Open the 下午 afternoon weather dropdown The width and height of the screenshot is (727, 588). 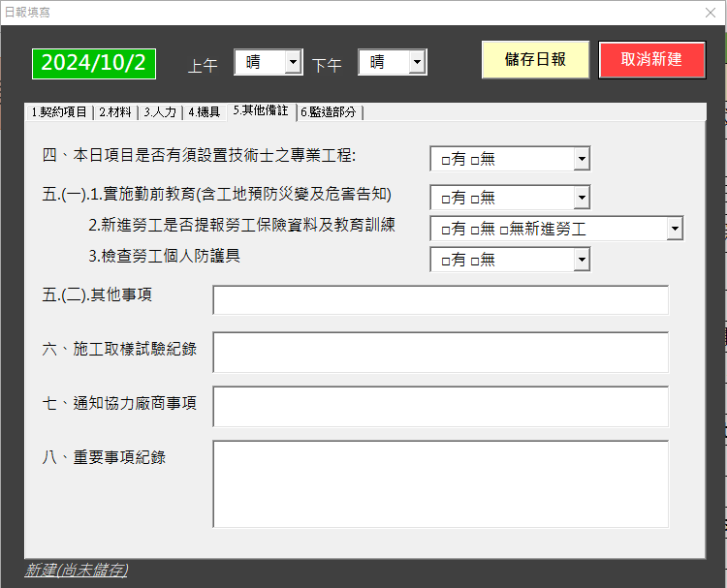[x=417, y=62]
